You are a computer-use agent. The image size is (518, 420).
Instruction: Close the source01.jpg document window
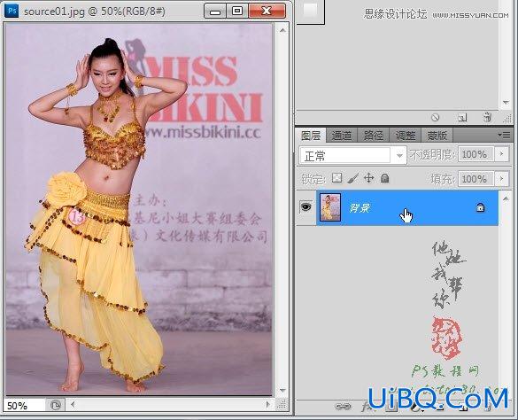pyautogui.click(x=267, y=12)
